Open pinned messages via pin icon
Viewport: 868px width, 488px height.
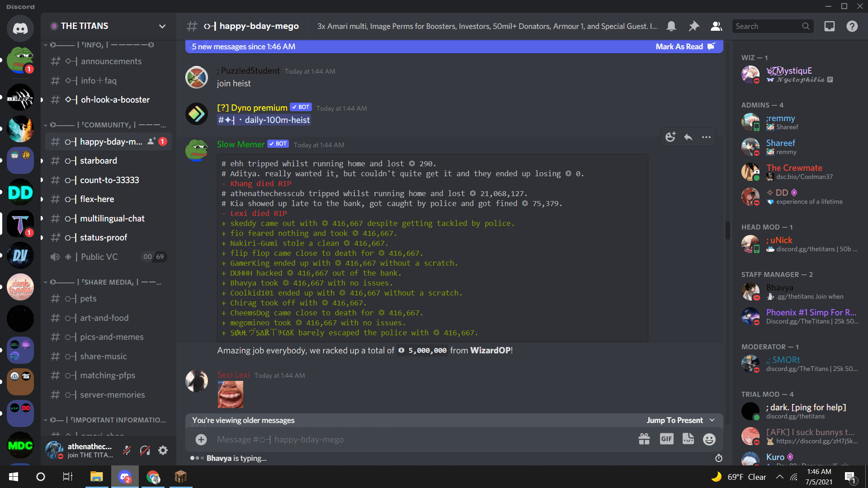click(x=693, y=26)
